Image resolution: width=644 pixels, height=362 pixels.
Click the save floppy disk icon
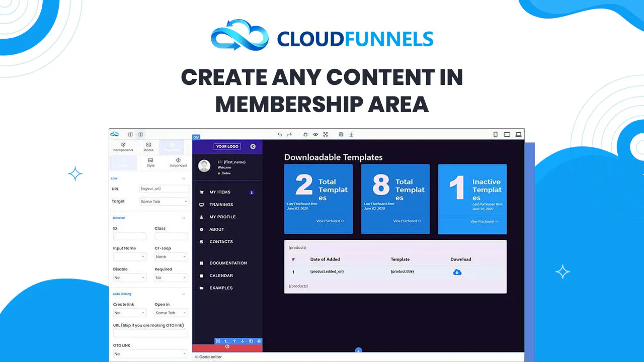tap(341, 134)
